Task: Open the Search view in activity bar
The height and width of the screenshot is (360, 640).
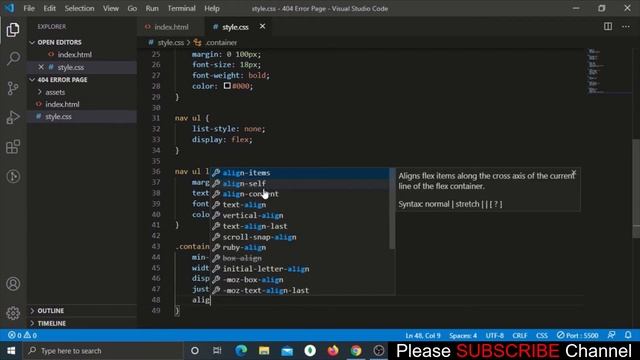Action: [13, 59]
